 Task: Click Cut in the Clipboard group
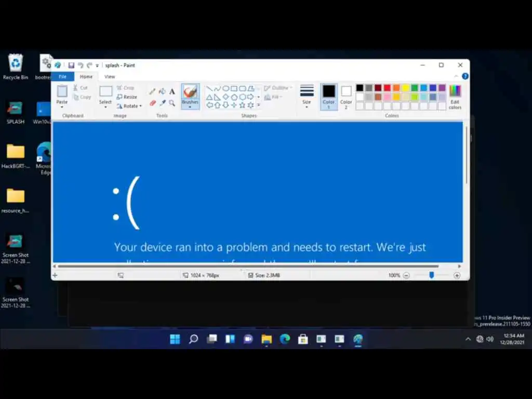point(81,87)
